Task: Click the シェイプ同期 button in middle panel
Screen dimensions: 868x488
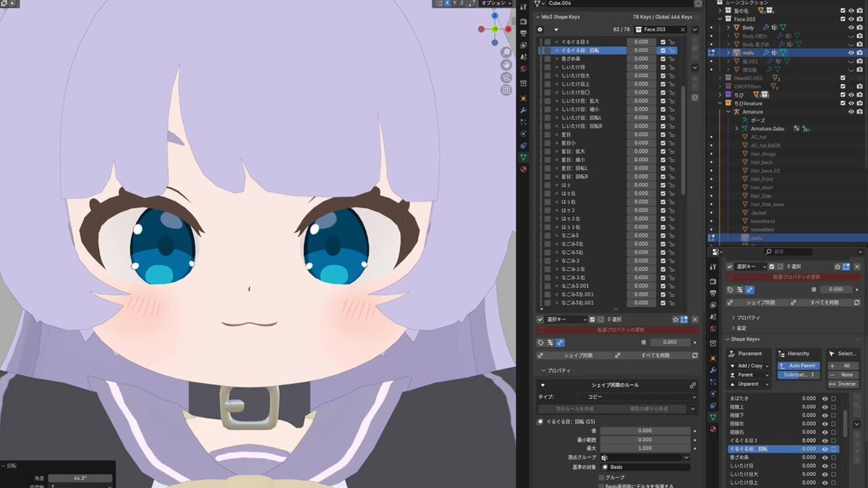Action: tap(575, 356)
